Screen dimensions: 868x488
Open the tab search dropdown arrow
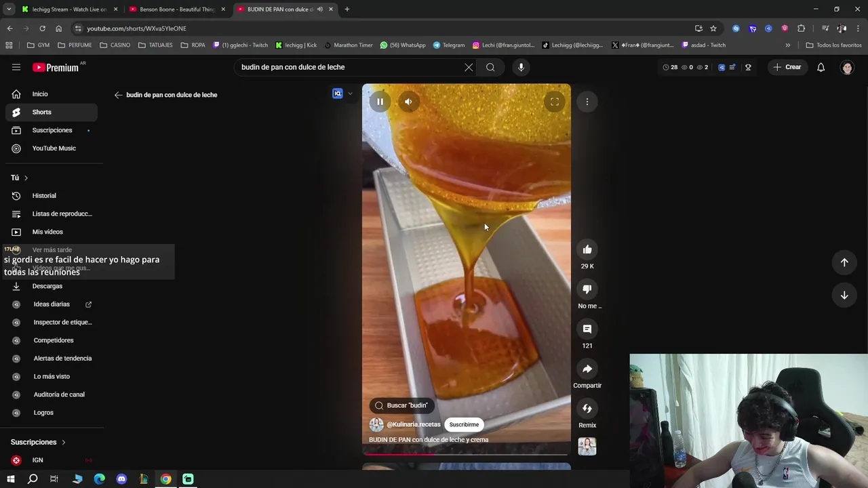coord(9,9)
